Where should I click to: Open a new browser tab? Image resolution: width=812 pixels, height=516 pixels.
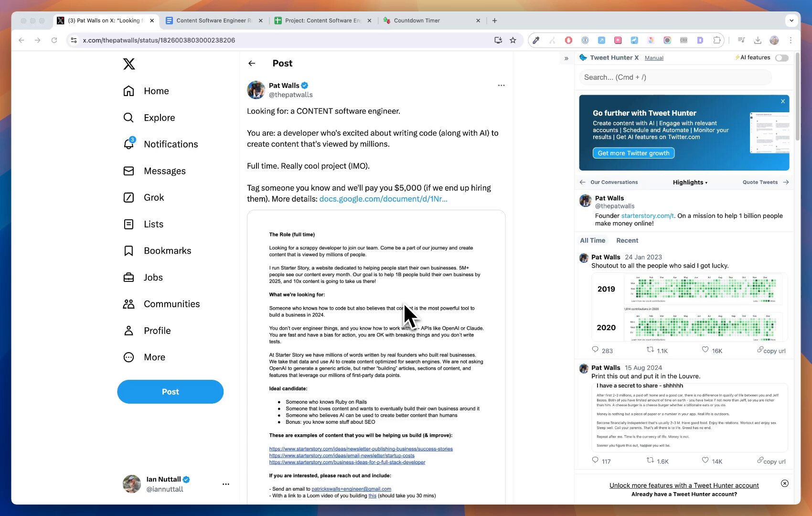tap(495, 21)
